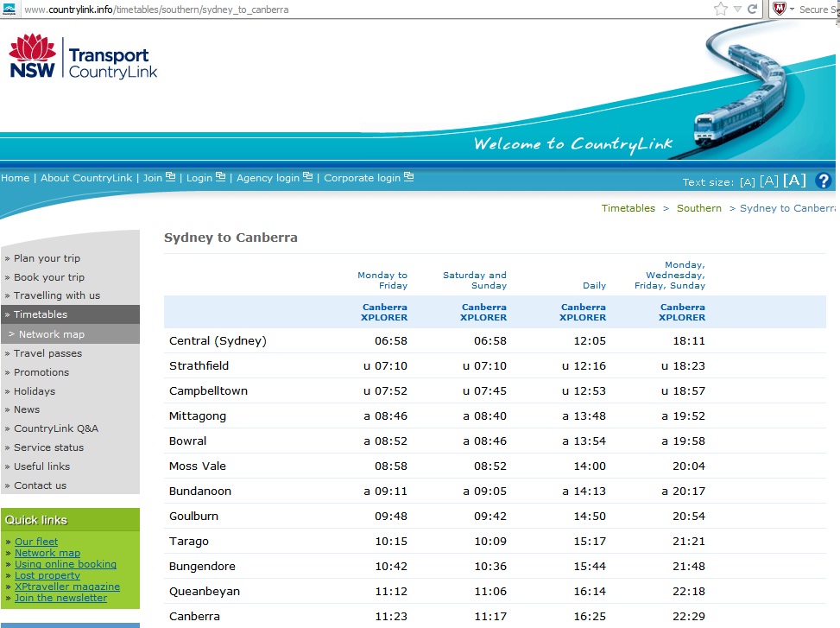
Task: Click the Goulburn station name
Action: (x=193, y=516)
